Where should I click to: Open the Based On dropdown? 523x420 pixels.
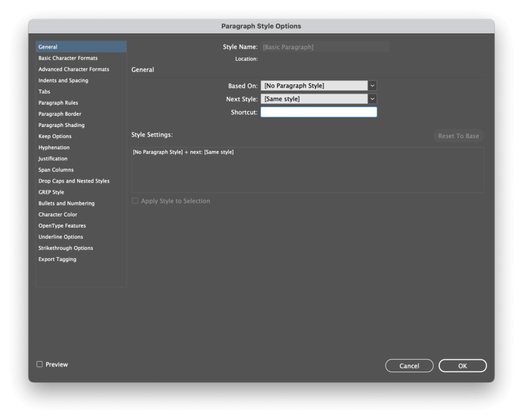(x=318, y=85)
